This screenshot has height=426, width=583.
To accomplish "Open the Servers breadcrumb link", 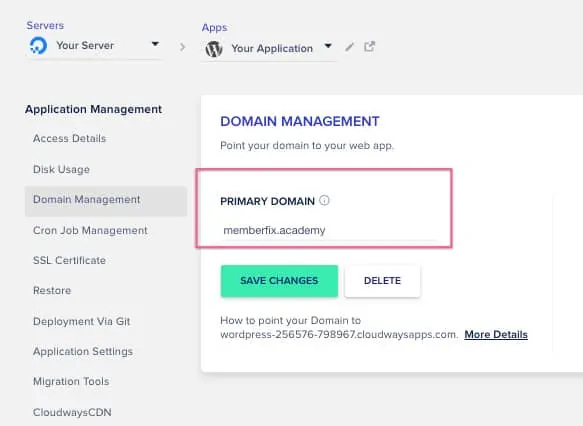I will tap(45, 25).
